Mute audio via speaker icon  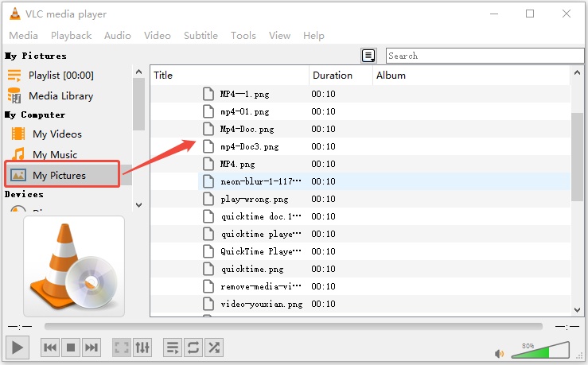pos(499,353)
